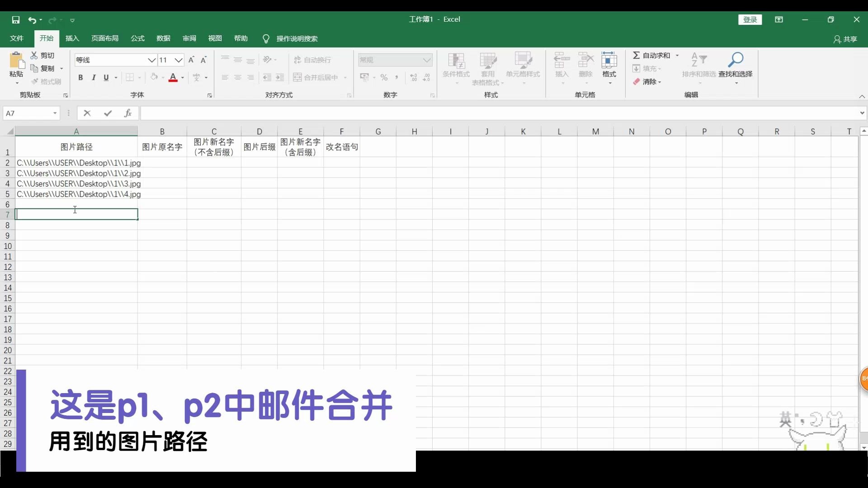The width and height of the screenshot is (868, 488).
Task: Toggle Italic formatting
Action: [94, 77]
